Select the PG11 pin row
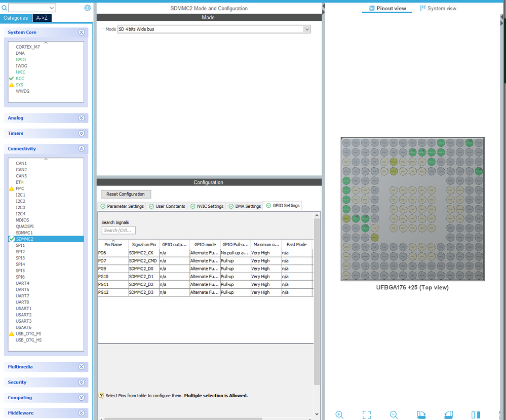 point(205,284)
